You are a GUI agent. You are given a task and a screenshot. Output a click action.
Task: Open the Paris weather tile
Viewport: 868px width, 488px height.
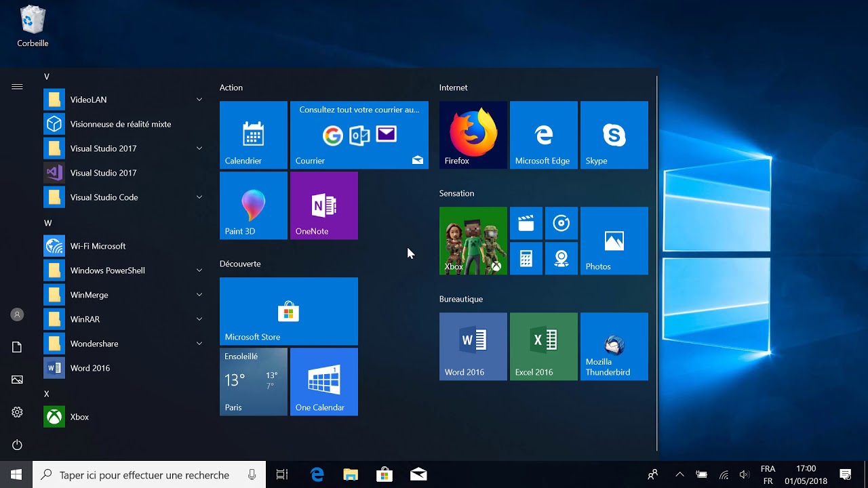point(254,382)
